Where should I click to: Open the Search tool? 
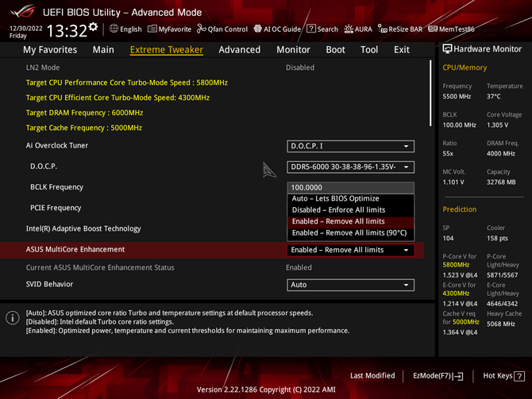tap(322, 29)
